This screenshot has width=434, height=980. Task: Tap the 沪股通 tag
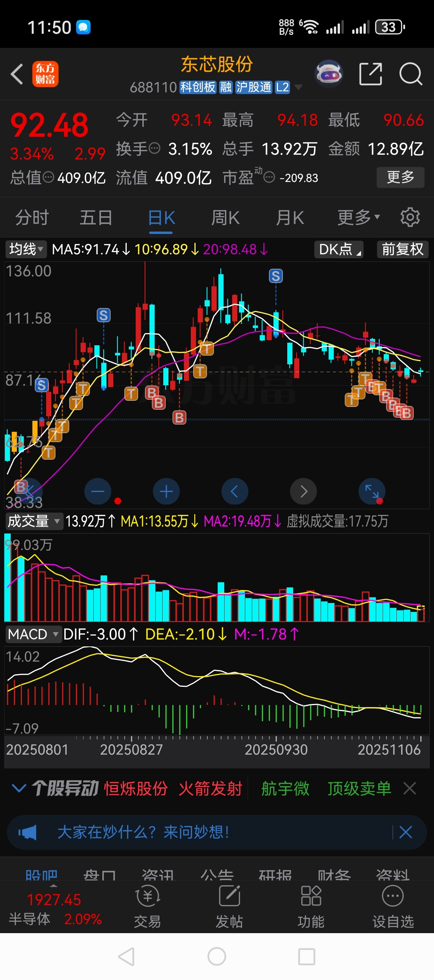[x=253, y=87]
